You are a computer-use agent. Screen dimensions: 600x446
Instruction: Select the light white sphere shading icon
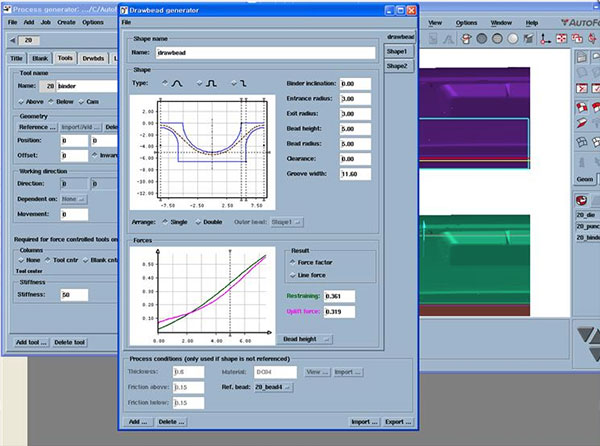point(513,38)
